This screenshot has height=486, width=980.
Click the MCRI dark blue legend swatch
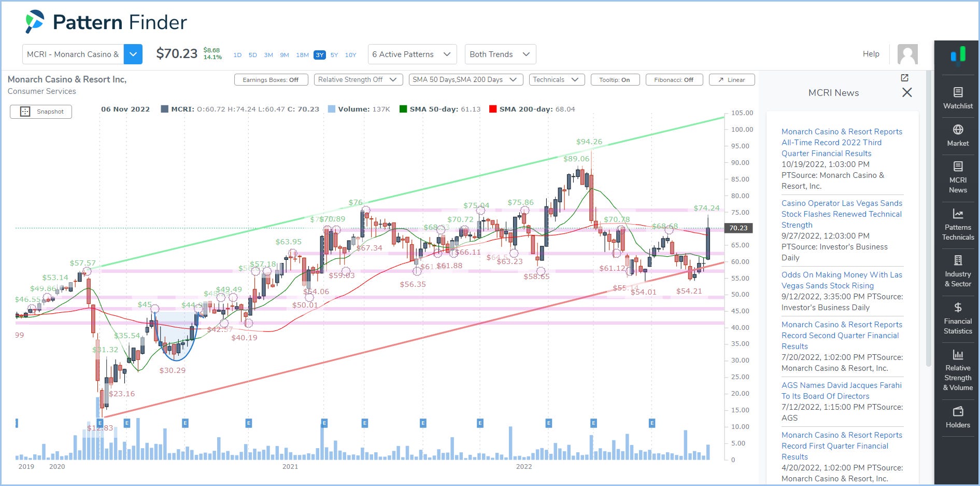(164, 109)
